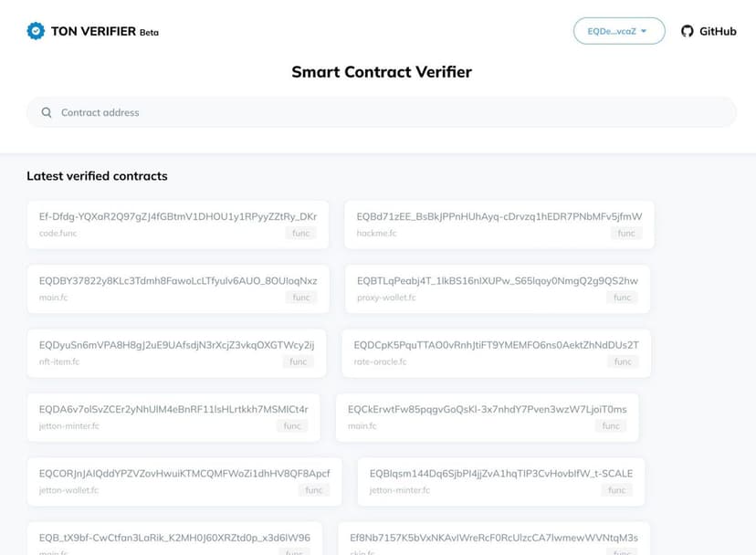Select the contract card showing proxy-wallet.fc

[497, 288]
